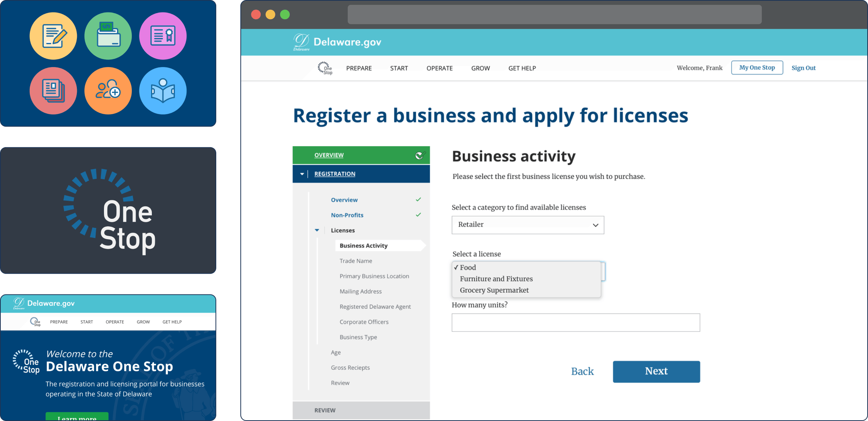Click the orange add people icon
868x421 pixels.
(108, 91)
